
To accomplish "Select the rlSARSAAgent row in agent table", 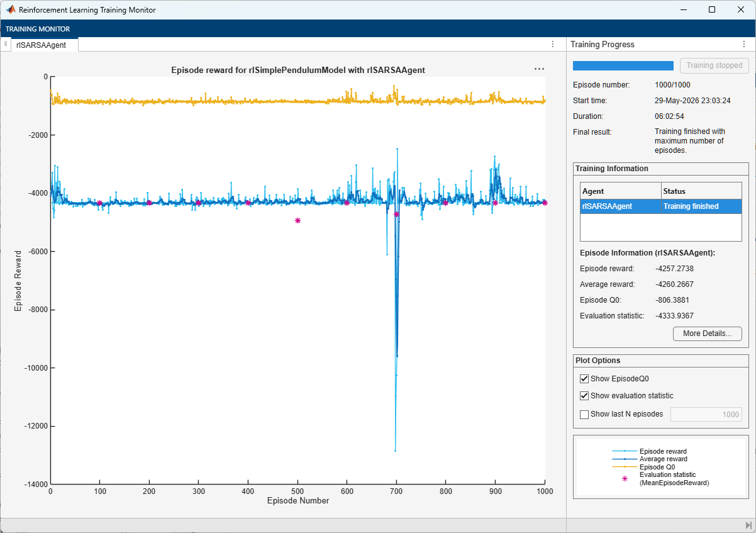I will pyautogui.click(x=661, y=206).
